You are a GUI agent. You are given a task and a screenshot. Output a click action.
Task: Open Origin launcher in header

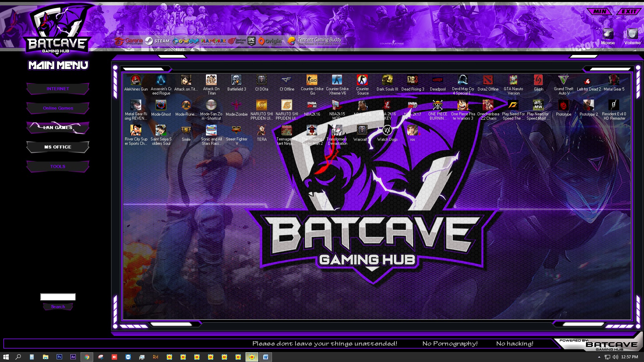click(x=270, y=41)
